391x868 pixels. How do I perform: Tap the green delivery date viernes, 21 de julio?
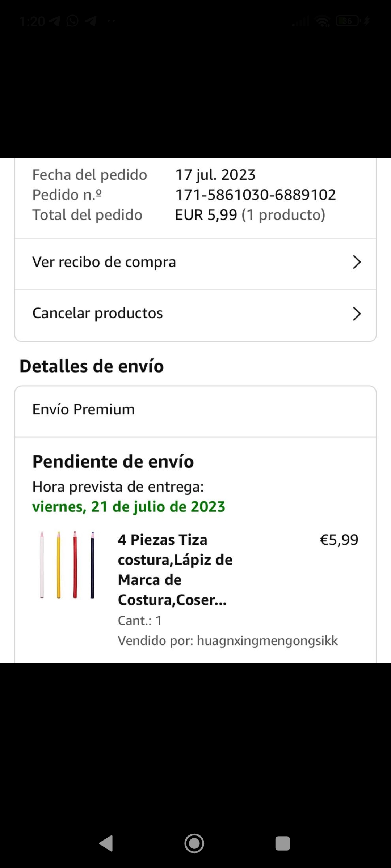click(x=129, y=507)
